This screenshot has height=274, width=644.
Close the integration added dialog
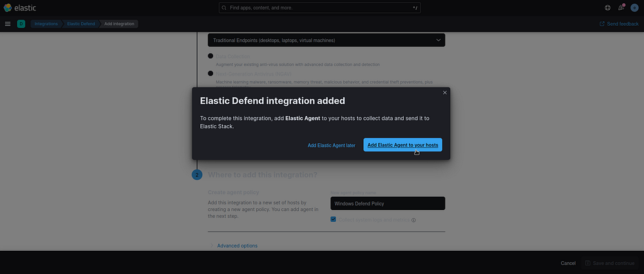click(444, 93)
